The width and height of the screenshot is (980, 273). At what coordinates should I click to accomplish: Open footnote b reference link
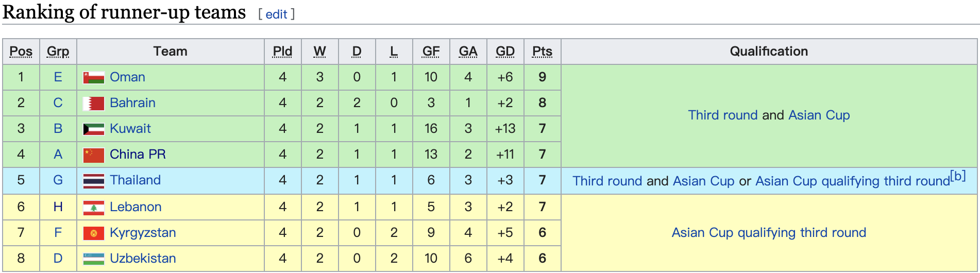pyautogui.click(x=958, y=176)
